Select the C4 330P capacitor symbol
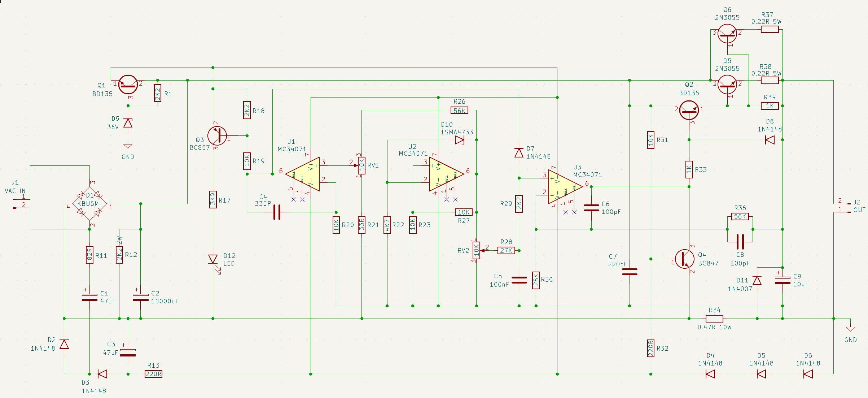 (x=277, y=212)
